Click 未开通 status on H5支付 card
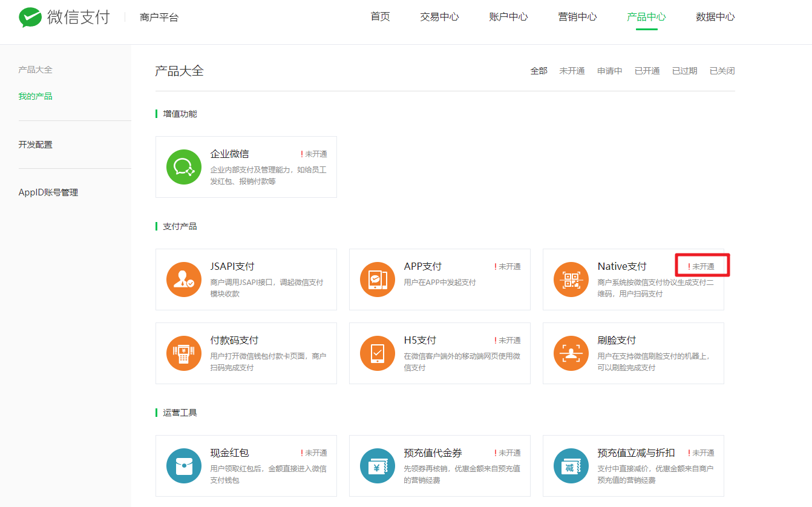The width and height of the screenshot is (812, 507). tap(508, 341)
